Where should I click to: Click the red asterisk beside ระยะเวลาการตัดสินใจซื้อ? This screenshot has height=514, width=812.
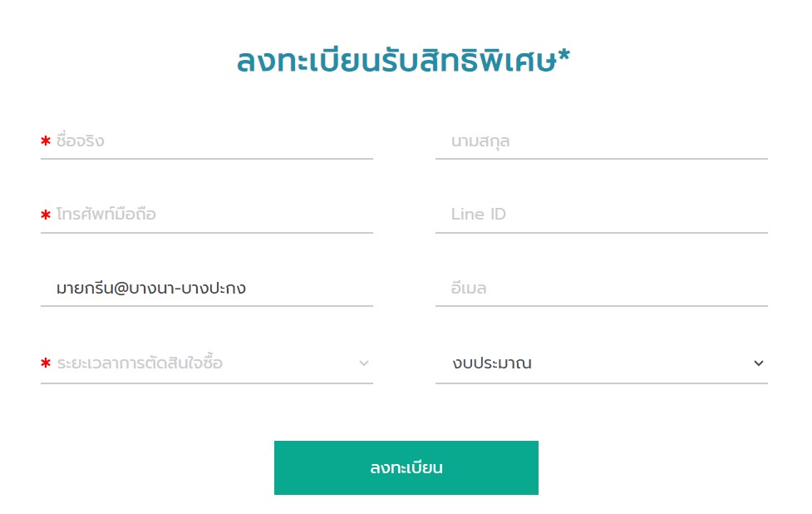(x=46, y=363)
